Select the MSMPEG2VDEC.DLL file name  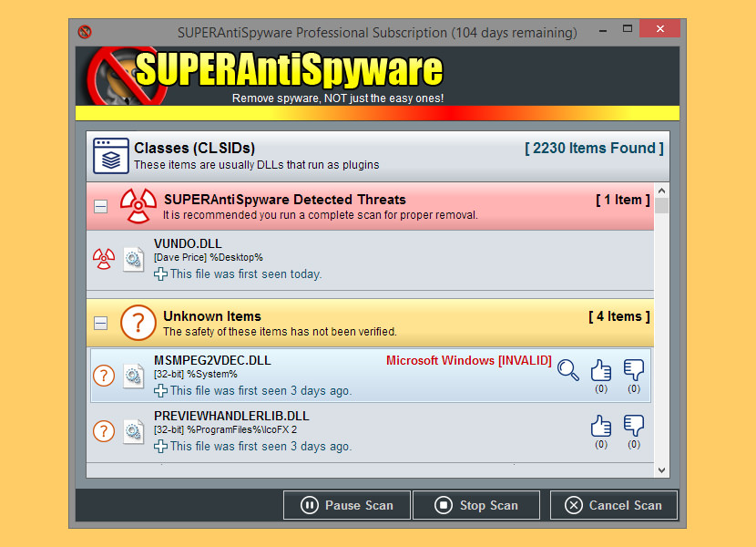(212, 361)
